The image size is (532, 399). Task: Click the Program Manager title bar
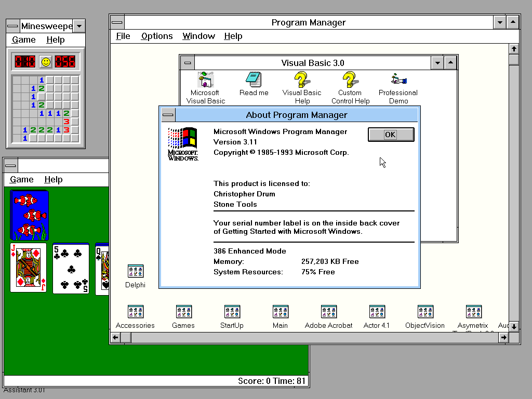[x=309, y=22]
